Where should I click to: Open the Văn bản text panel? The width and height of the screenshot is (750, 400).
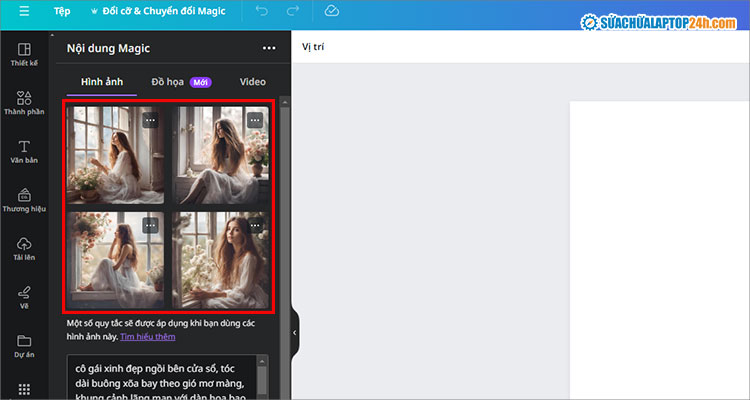tap(24, 152)
